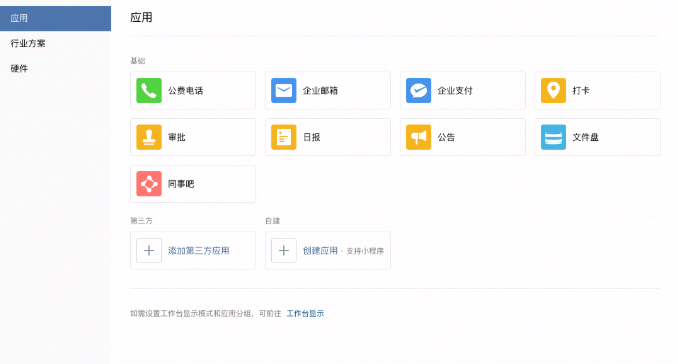Open the red 同事吧 icon
The width and height of the screenshot is (678, 364).
pyautogui.click(x=149, y=184)
